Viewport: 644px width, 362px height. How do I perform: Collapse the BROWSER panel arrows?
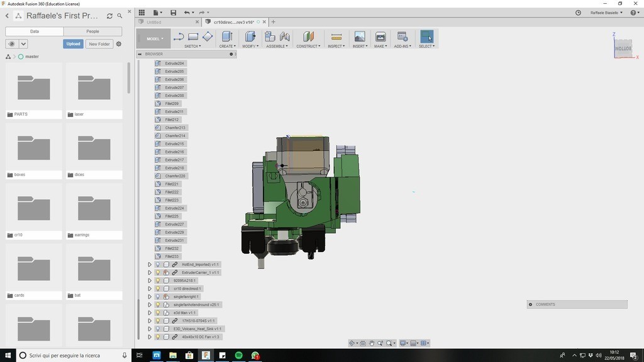pyautogui.click(x=140, y=54)
